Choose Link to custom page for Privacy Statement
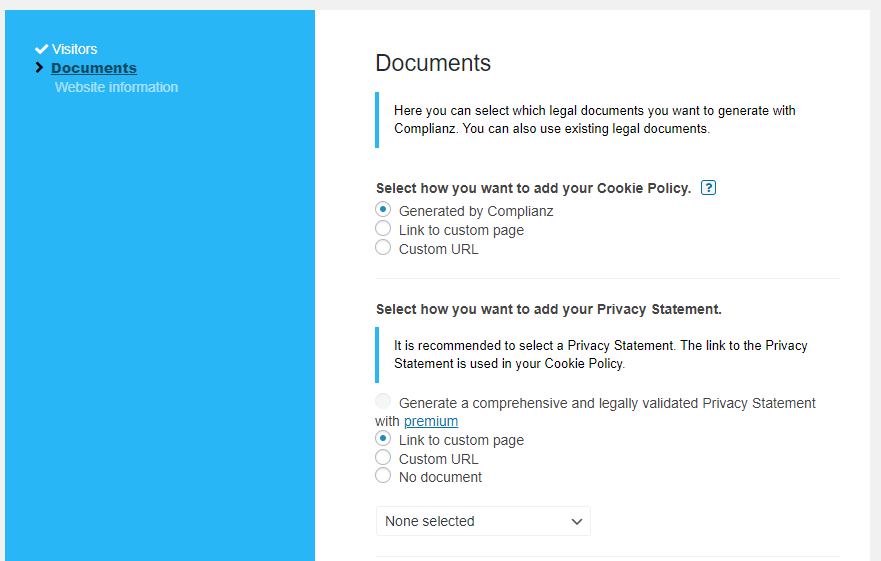Screen dimensions: 881x561 point(383,439)
